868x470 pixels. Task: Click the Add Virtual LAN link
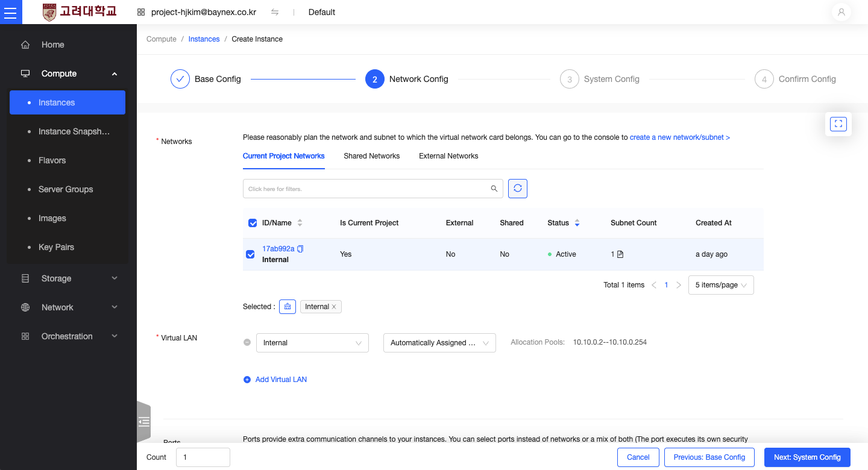pyautogui.click(x=281, y=380)
